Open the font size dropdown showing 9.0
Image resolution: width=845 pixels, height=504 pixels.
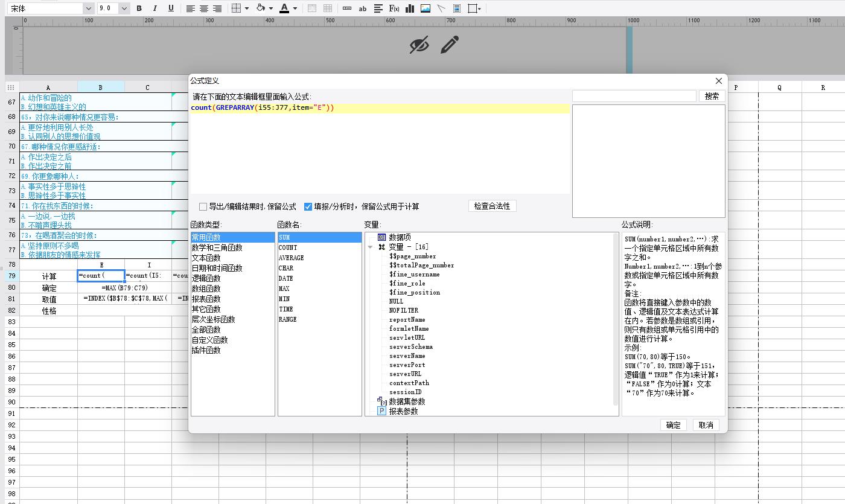[x=124, y=8]
